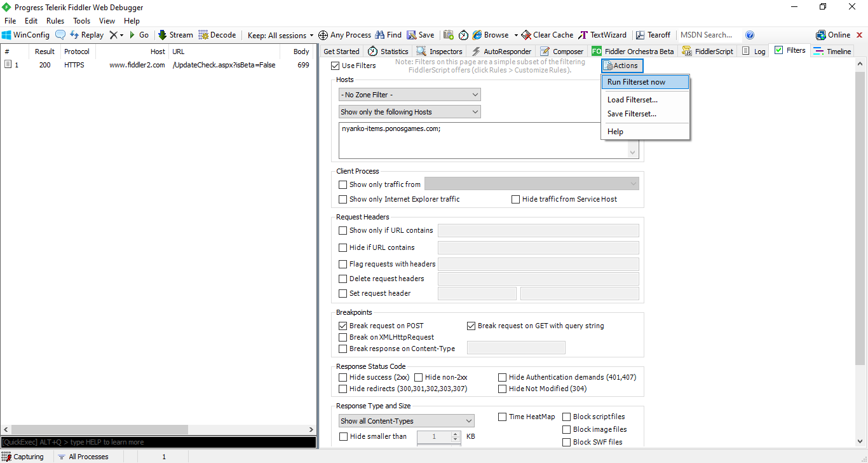Open the client process dropdown
Image resolution: width=868 pixels, height=463 pixels.
pos(532,184)
